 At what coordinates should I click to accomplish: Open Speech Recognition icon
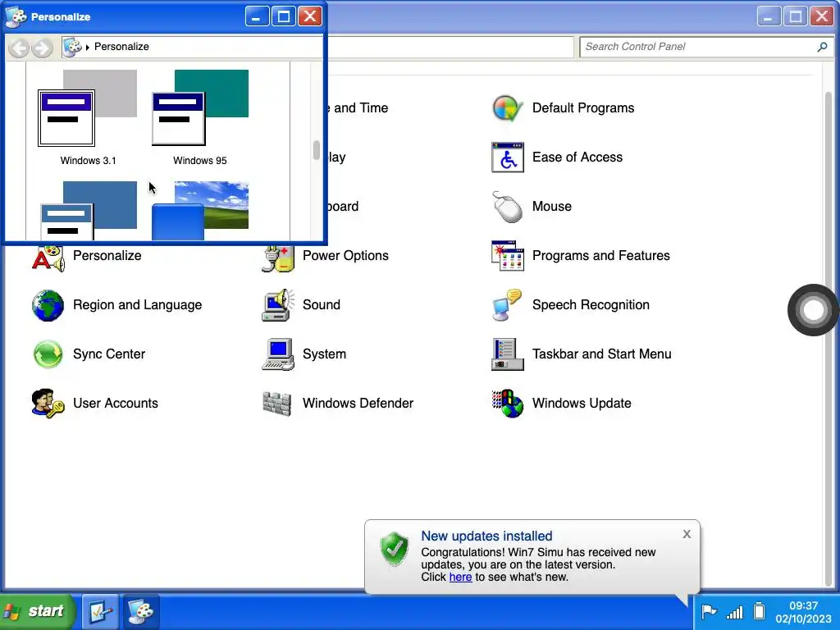click(x=507, y=305)
